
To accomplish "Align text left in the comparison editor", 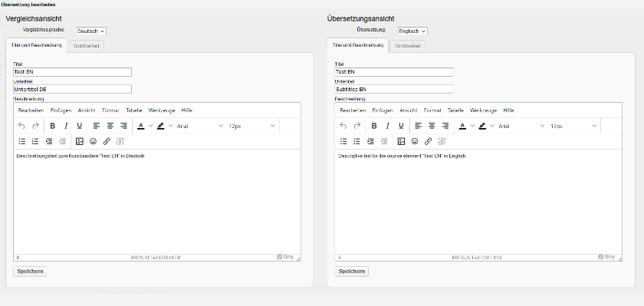I will pos(97,126).
